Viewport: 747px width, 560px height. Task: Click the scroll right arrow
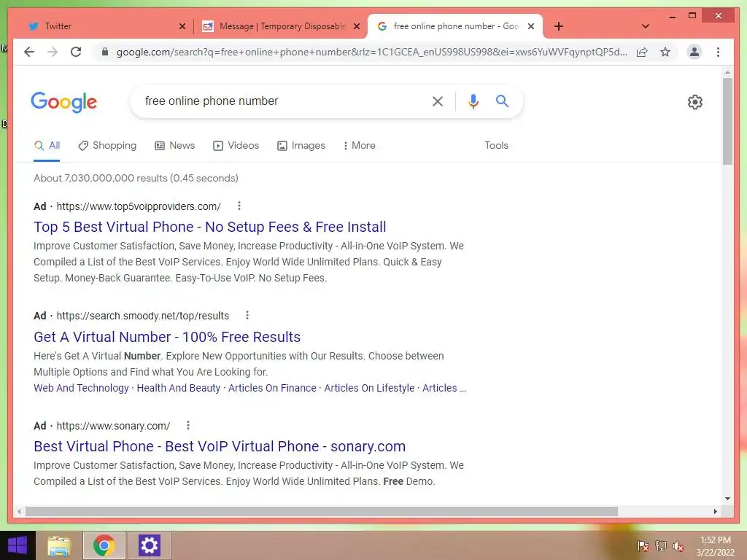[x=715, y=511]
